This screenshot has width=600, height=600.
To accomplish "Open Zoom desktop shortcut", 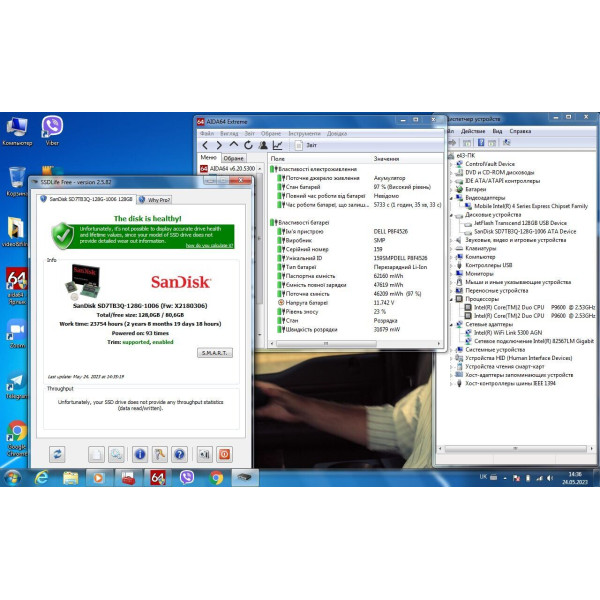I will [x=16, y=333].
